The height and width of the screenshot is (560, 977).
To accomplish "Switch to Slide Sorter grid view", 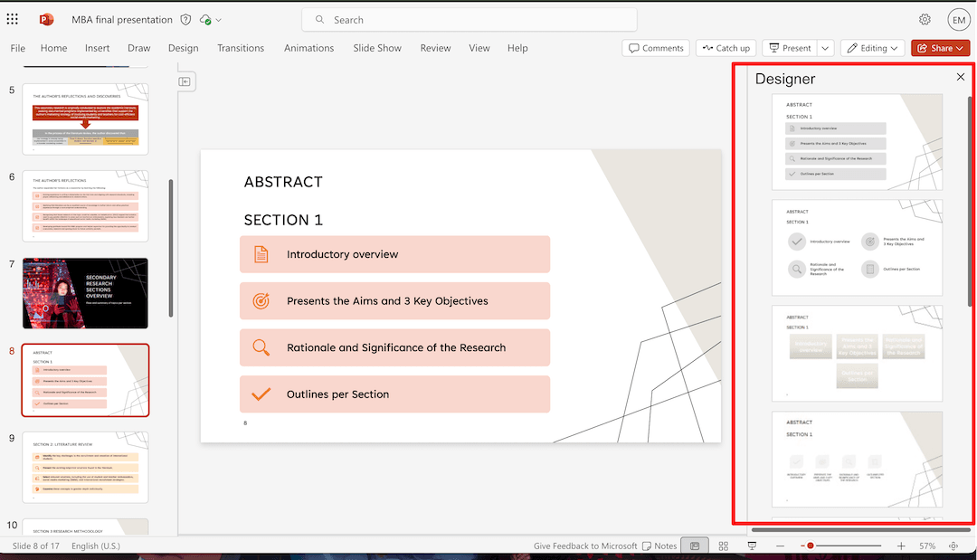I will point(723,546).
